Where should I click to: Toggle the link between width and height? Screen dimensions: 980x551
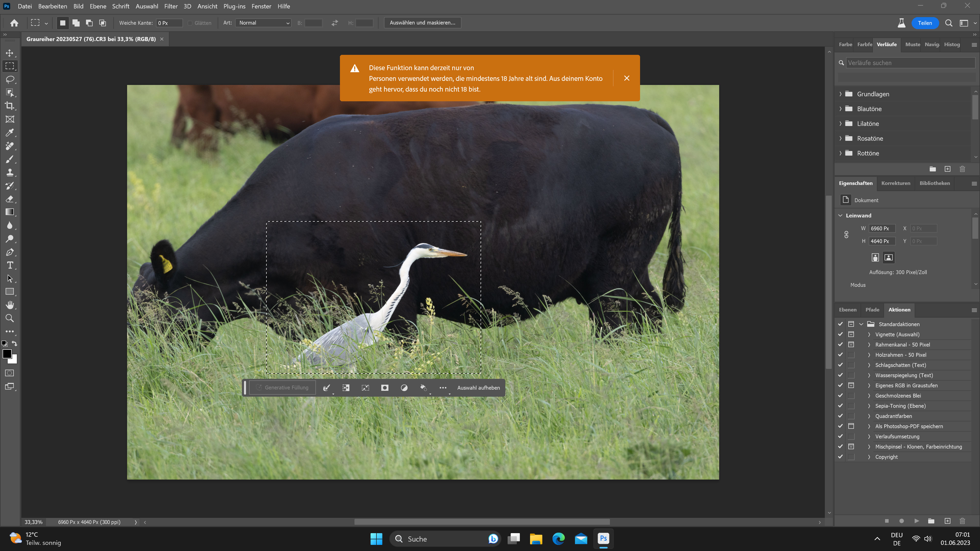pyautogui.click(x=846, y=235)
